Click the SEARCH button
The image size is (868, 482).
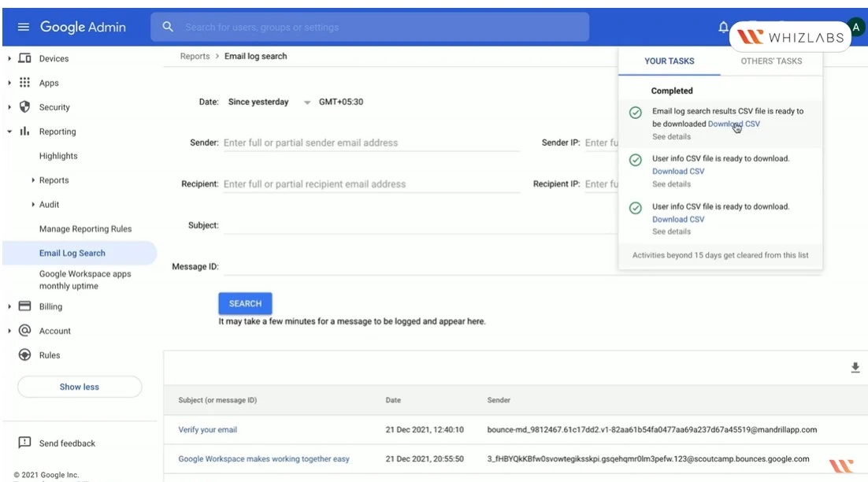245,303
